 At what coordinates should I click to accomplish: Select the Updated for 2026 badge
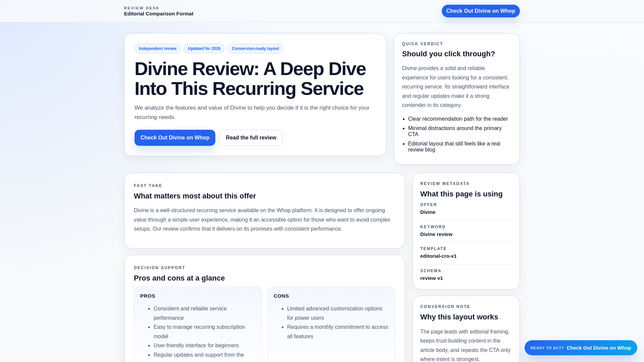(x=204, y=49)
